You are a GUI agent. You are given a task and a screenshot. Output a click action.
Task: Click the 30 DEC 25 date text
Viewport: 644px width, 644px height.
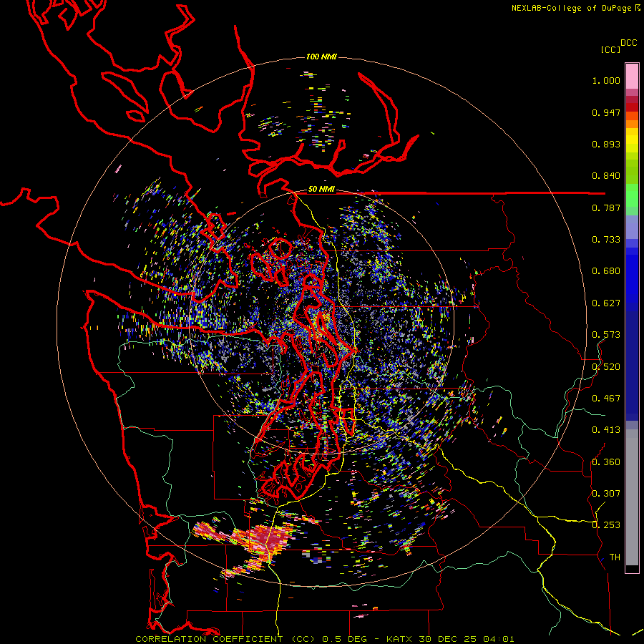point(447,639)
